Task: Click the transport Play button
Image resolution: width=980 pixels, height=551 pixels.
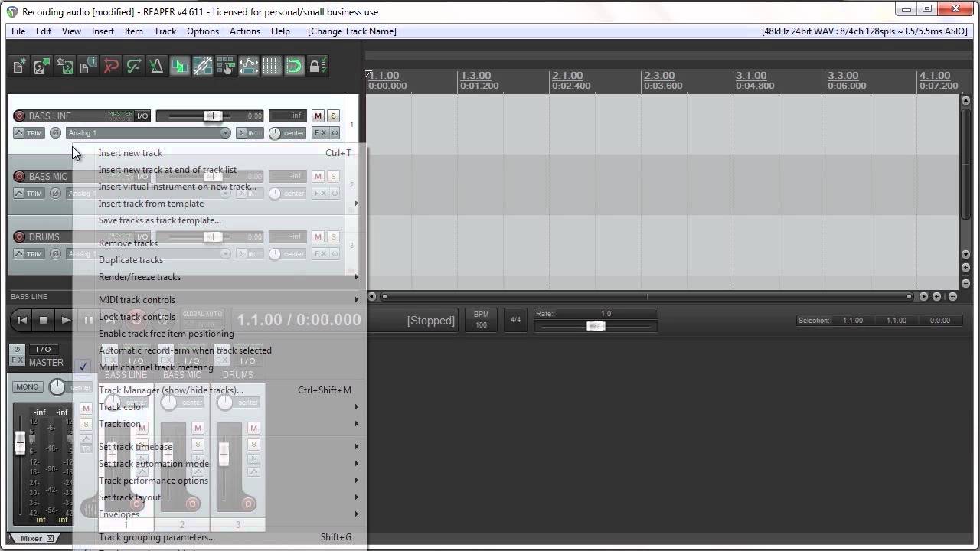Action: 66,320
